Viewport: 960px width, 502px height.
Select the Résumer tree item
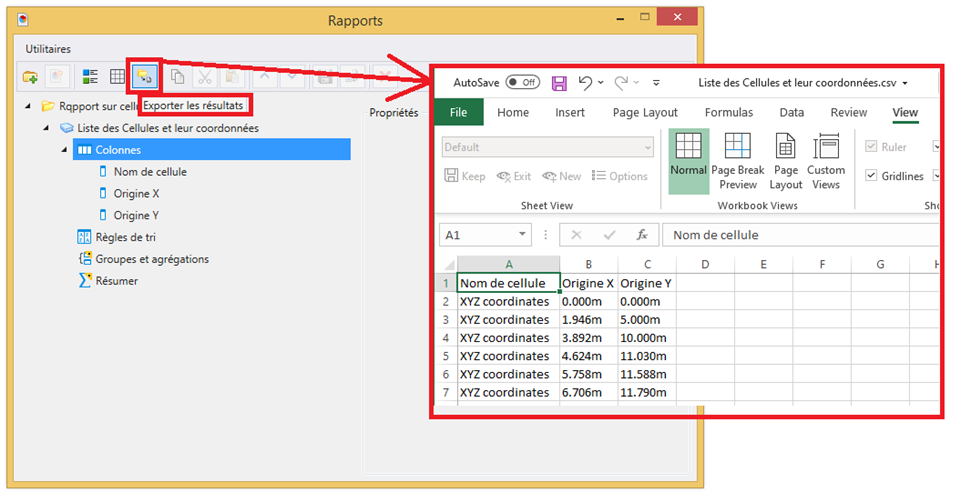pyautogui.click(x=116, y=281)
